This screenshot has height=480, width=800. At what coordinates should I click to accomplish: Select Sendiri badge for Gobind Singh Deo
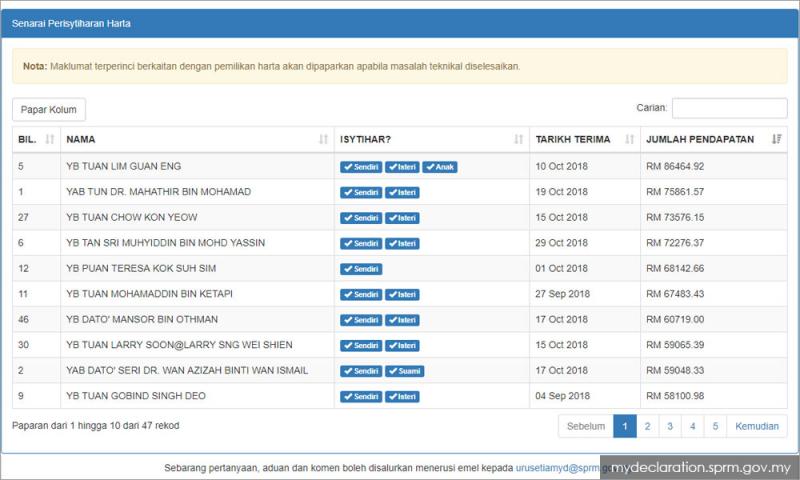click(361, 397)
